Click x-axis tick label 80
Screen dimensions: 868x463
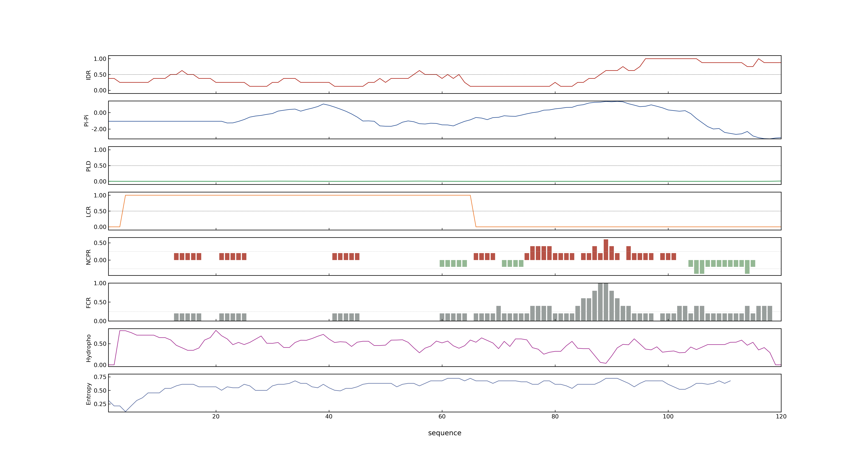point(555,416)
